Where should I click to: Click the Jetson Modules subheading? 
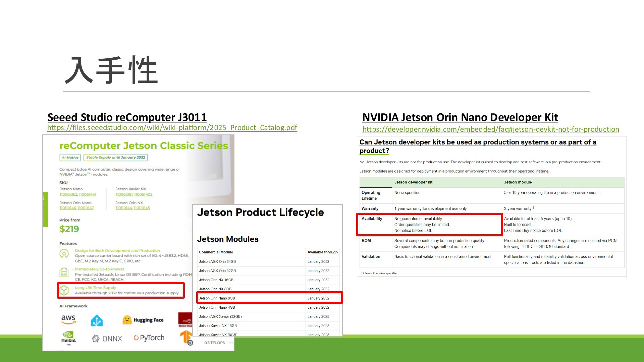coord(228,239)
